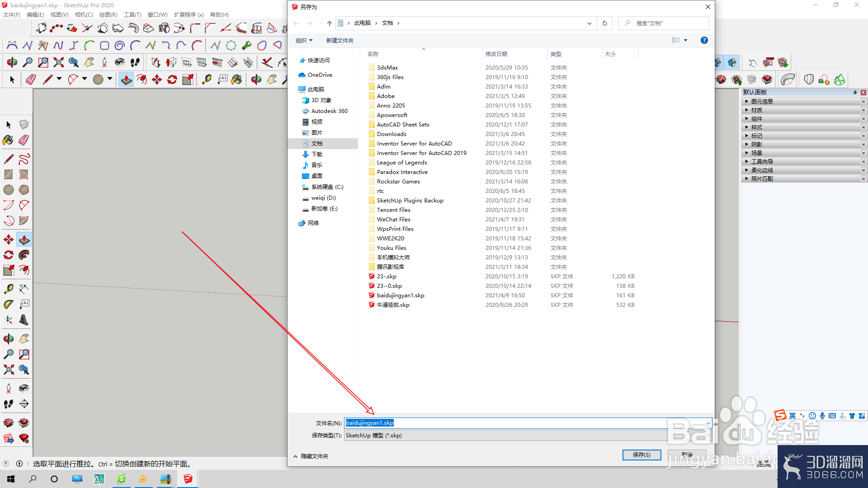Open the 相机(C) menu
The image size is (868, 488).
84,14
